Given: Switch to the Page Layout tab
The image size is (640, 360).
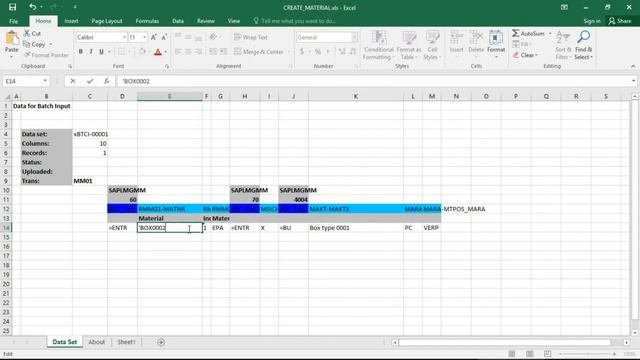Looking at the screenshot, I should [107, 21].
